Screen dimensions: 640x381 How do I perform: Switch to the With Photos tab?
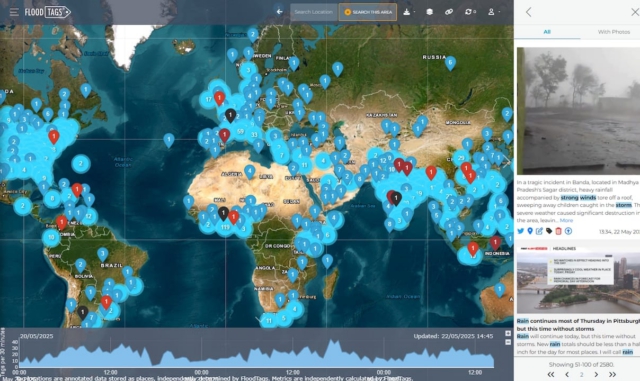pos(613,32)
